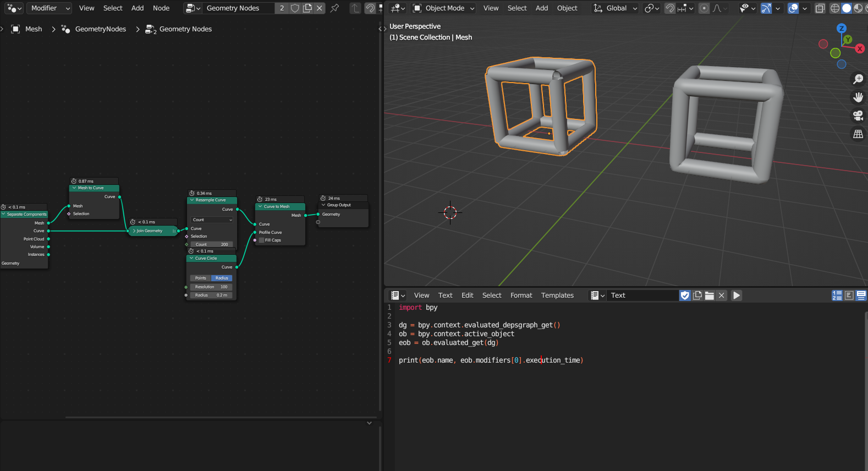Switch to solid viewport shading

[847, 8]
